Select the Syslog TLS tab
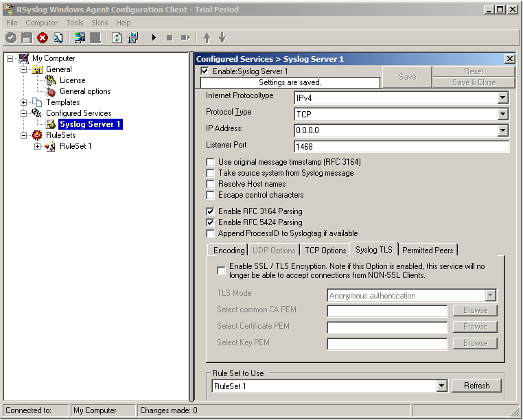Screen dimensions: 523x420 [374, 250]
